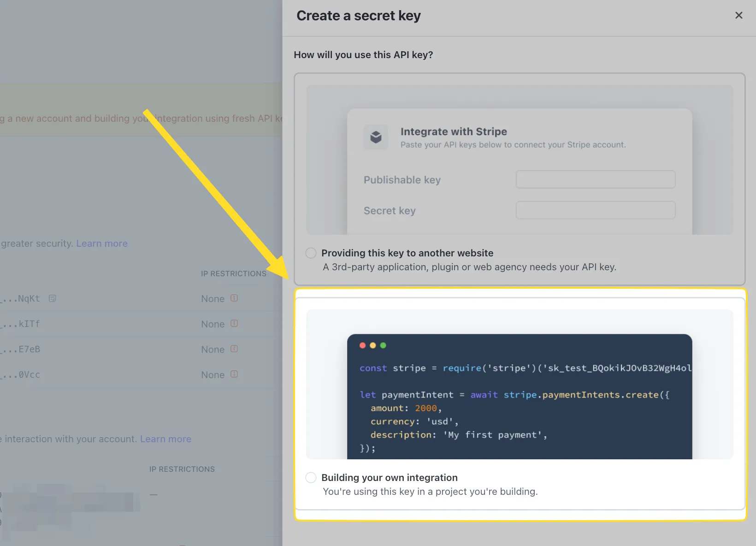Click the green dot in the code window
This screenshot has width=756, height=546.
tap(383, 345)
